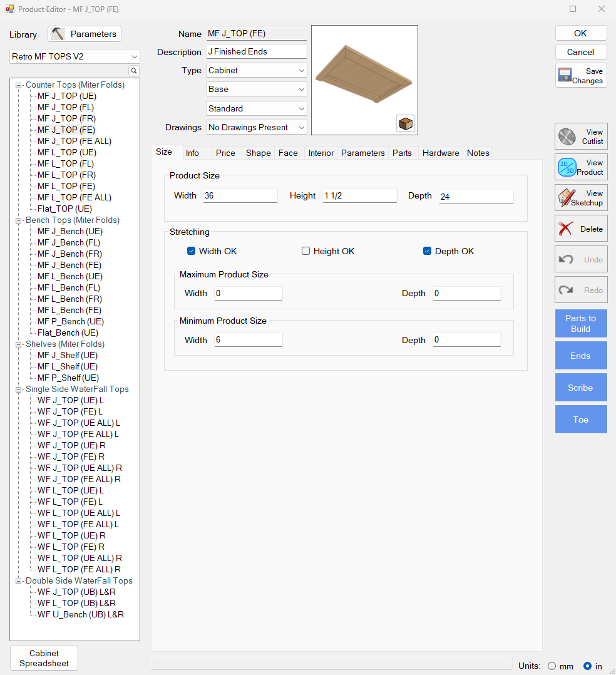Disable the Width OK checkbox

[191, 250]
